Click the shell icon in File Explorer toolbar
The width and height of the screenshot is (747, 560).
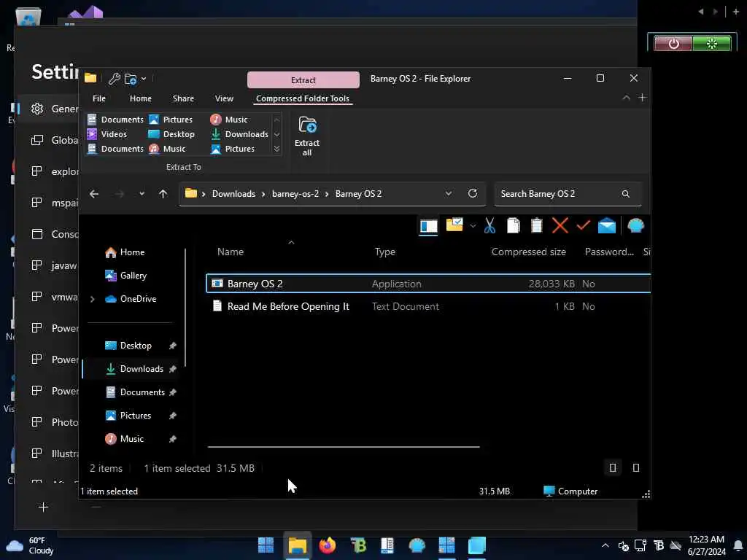click(x=635, y=226)
